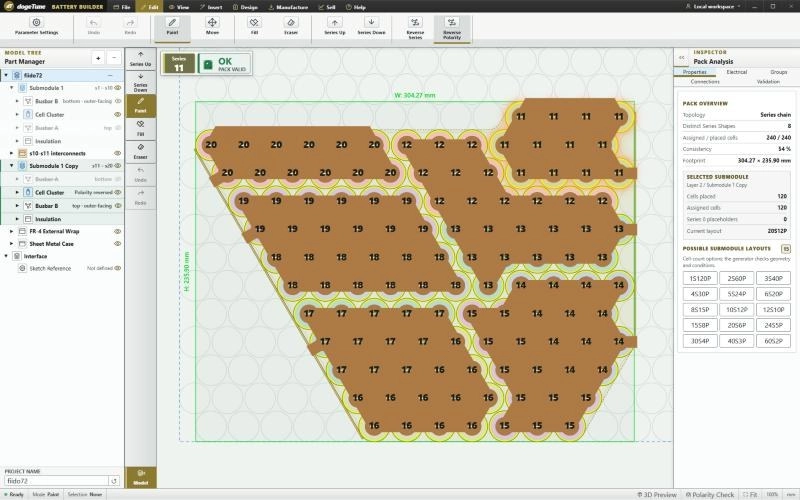Click the project name field containing fiido72
This screenshot has height=500, width=800.
click(56, 481)
